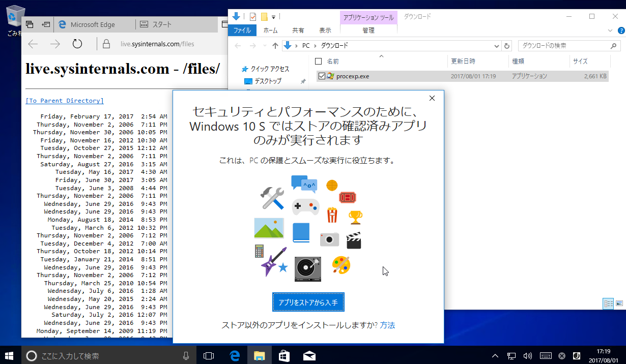626x364 pixels.
Task: Toggle the select-all checkbox in Explorer header
Action: [x=319, y=62]
